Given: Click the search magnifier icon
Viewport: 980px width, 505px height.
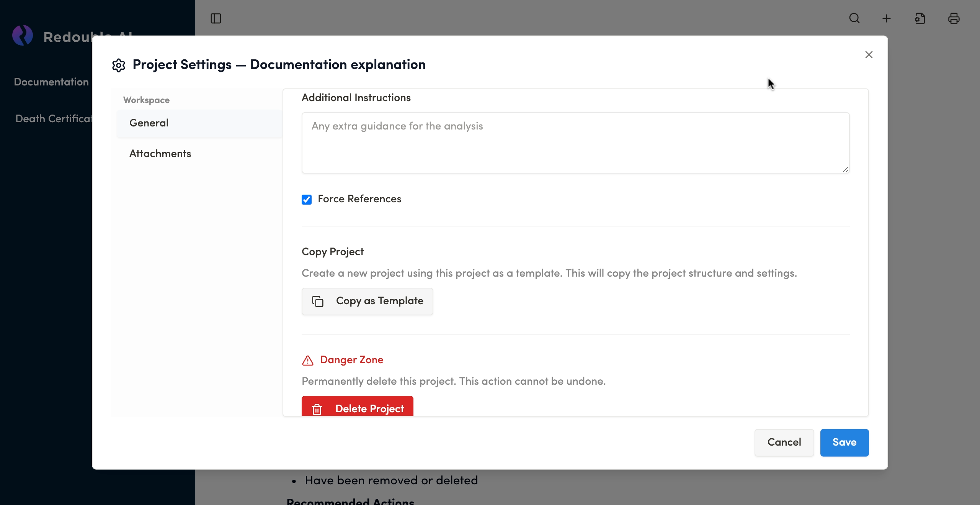Looking at the screenshot, I should coord(854,18).
